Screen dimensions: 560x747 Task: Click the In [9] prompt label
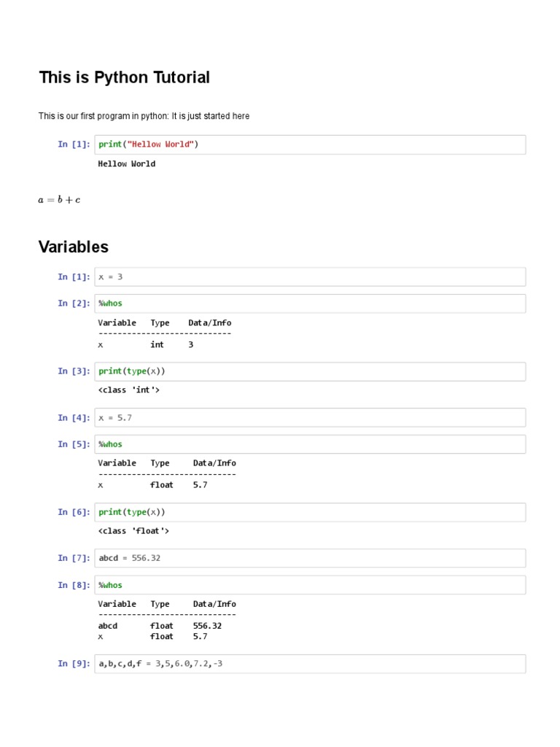click(74, 664)
